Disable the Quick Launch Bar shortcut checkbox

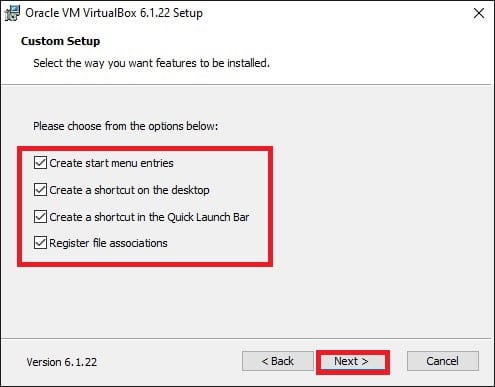pyautogui.click(x=40, y=217)
